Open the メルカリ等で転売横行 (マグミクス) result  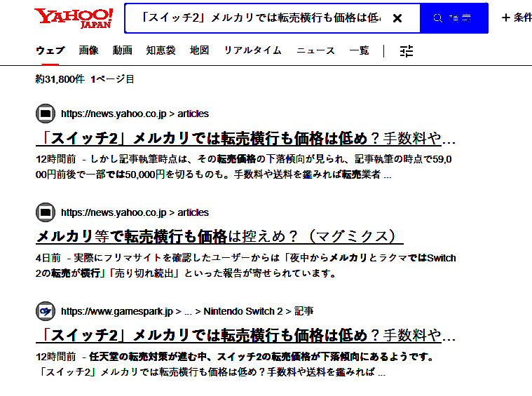[219, 235]
